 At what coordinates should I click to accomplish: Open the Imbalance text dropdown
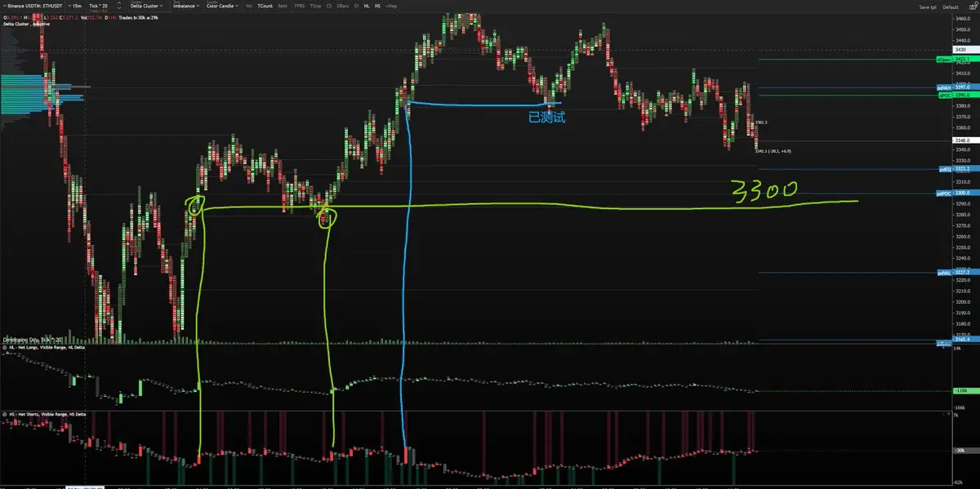[x=185, y=6]
